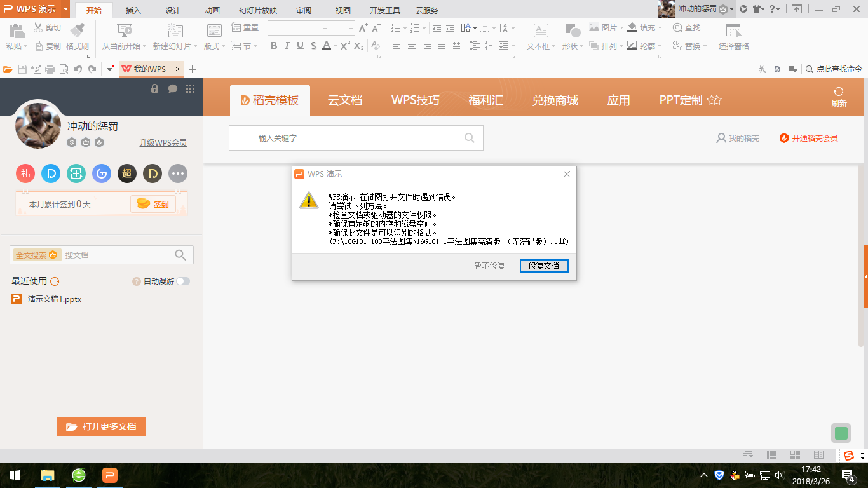Switch to the 云文档 tab
The width and height of the screenshot is (868, 488).
(x=345, y=100)
